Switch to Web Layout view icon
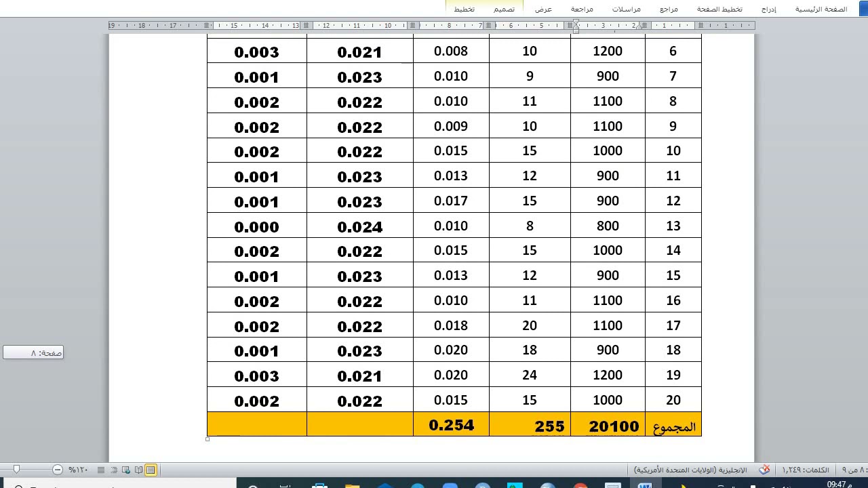Image resolution: width=868 pixels, height=488 pixels. click(126, 470)
